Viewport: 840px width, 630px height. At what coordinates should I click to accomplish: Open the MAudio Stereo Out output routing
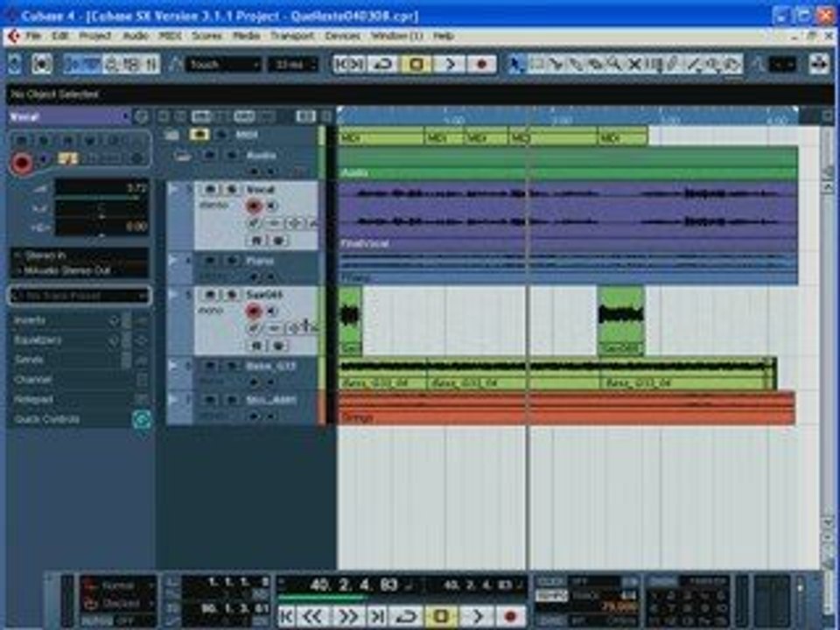coord(80,270)
